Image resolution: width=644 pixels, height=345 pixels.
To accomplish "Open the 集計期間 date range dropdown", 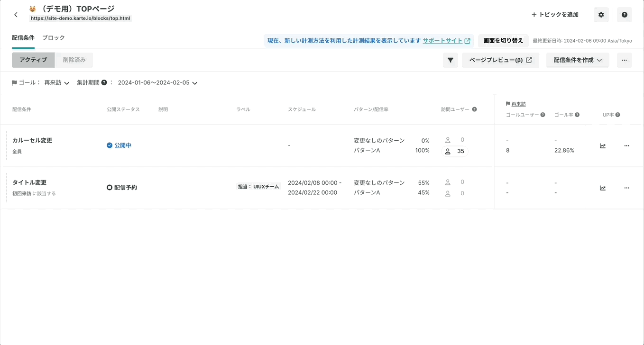I will (157, 83).
